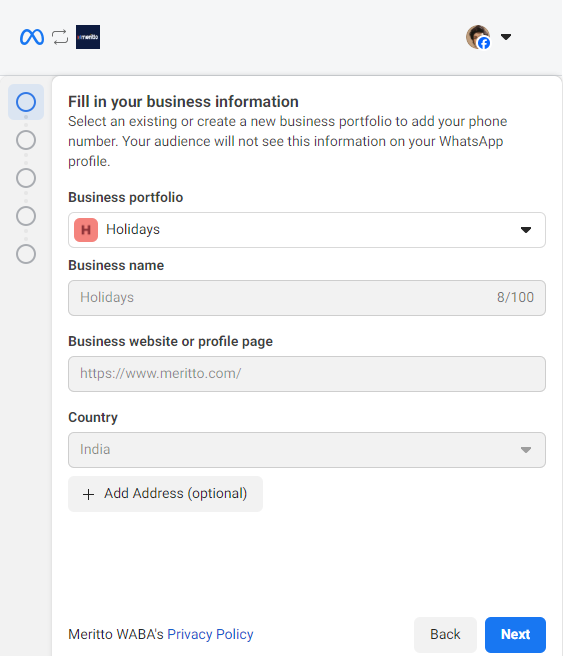Viewport: 563px width, 656px height.
Task: Select the second step circle in sidebar
Action: [x=26, y=140]
